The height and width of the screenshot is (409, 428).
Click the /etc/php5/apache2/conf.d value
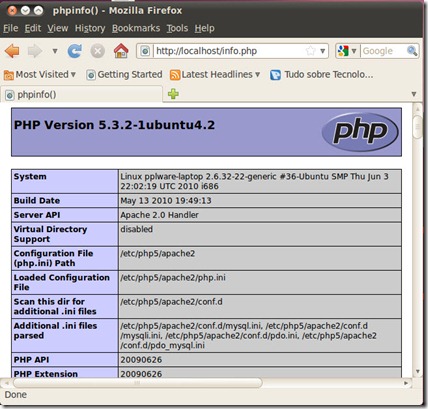click(171, 302)
